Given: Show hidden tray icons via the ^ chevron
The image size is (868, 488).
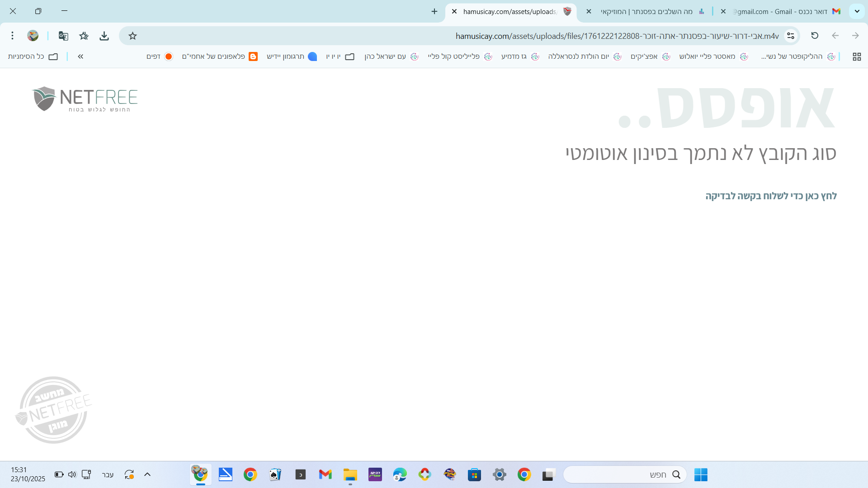Looking at the screenshot, I should [147, 474].
